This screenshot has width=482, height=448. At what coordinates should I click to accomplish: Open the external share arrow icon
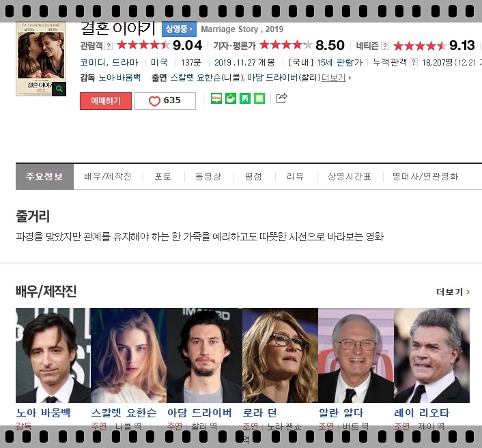pos(281,98)
